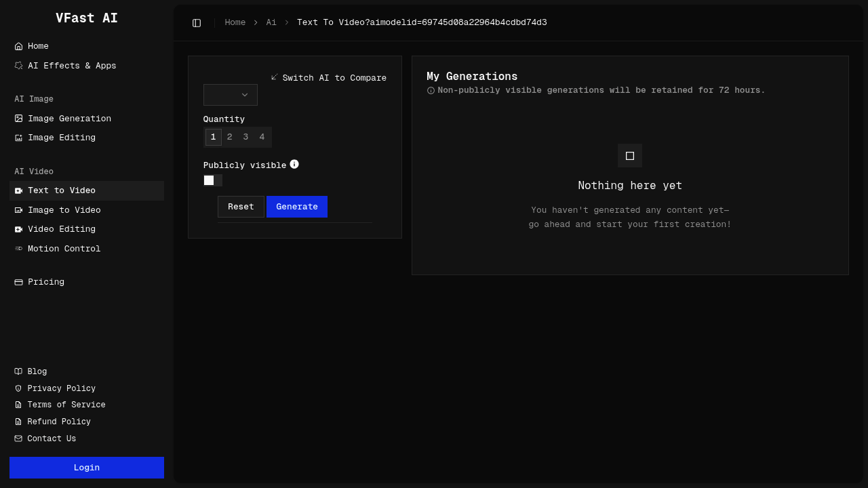The width and height of the screenshot is (868, 488).
Task: Open Image to Video via its camera icon
Action: 18,210
